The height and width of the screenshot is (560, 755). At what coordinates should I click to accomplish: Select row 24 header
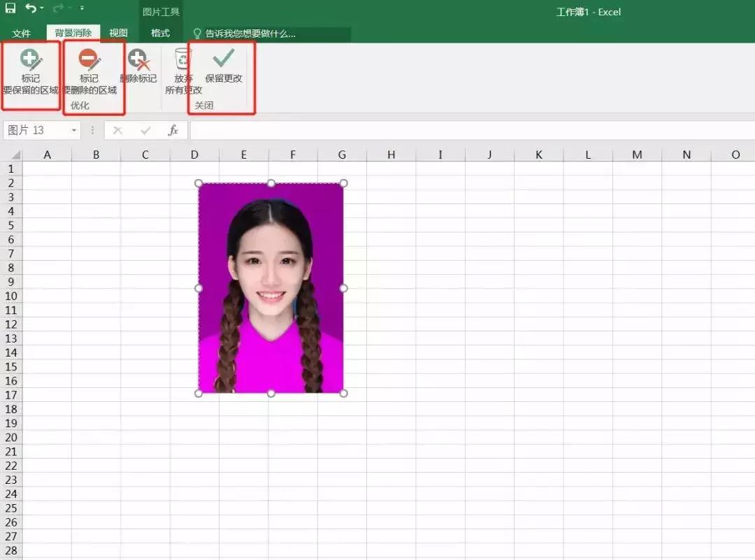(x=11, y=494)
